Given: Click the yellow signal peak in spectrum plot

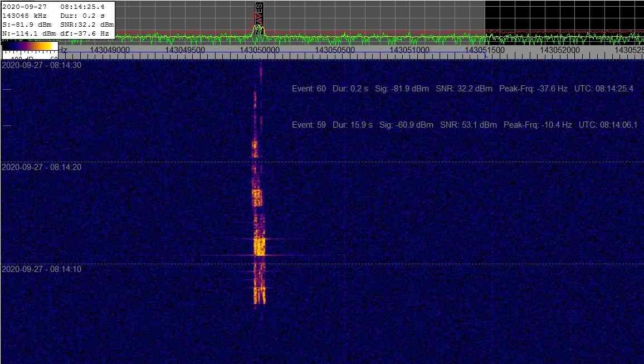Looking at the screenshot, I should (x=258, y=30).
